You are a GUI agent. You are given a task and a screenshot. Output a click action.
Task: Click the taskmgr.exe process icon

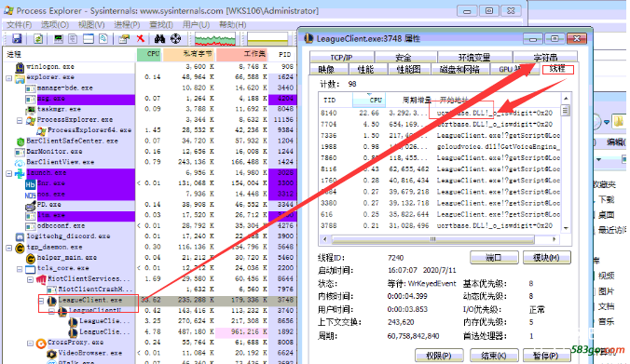click(31, 110)
